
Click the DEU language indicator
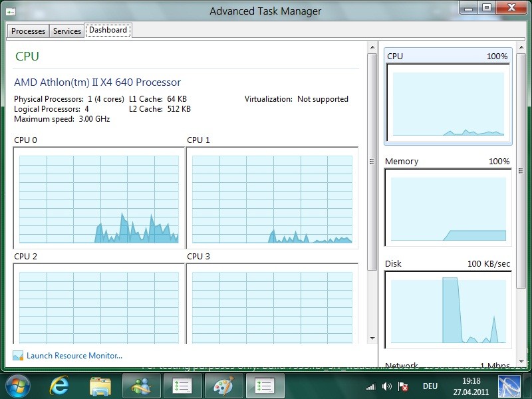click(430, 386)
